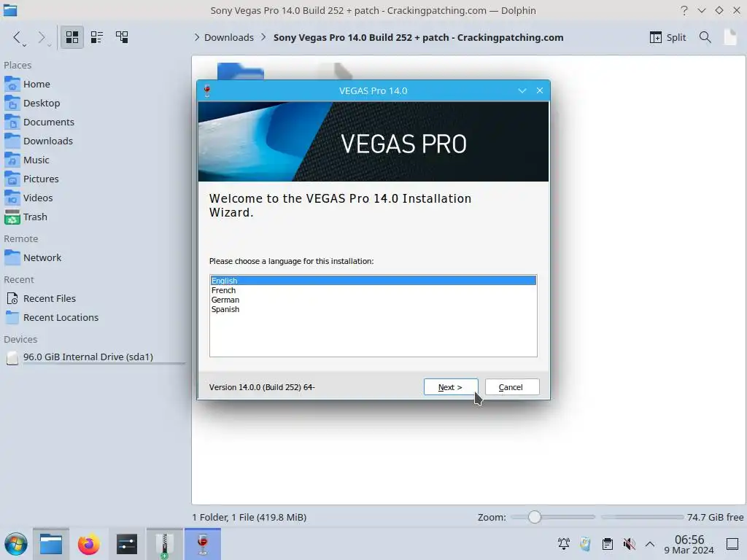Image resolution: width=747 pixels, height=560 pixels.
Task: Click the Sony Vegas Pro folder breadcrumb
Action: tap(418, 37)
